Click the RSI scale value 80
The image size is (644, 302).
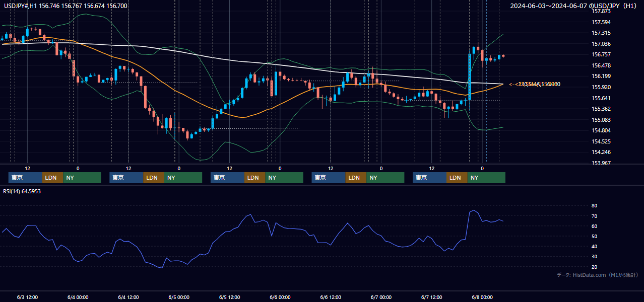(595, 206)
